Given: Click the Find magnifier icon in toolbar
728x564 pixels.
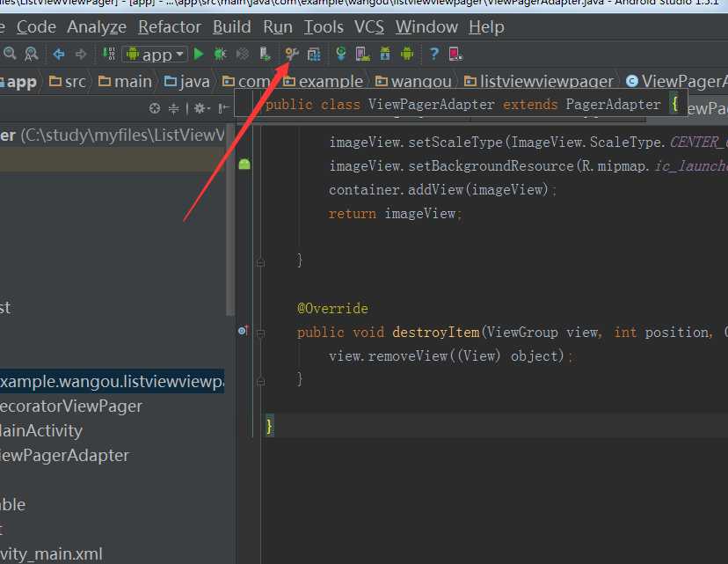Looking at the screenshot, I should point(10,54).
